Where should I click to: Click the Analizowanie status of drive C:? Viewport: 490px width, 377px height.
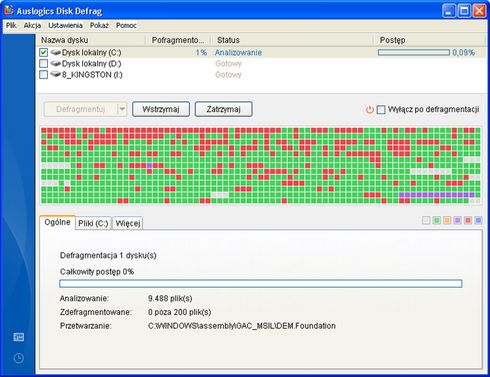[238, 52]
